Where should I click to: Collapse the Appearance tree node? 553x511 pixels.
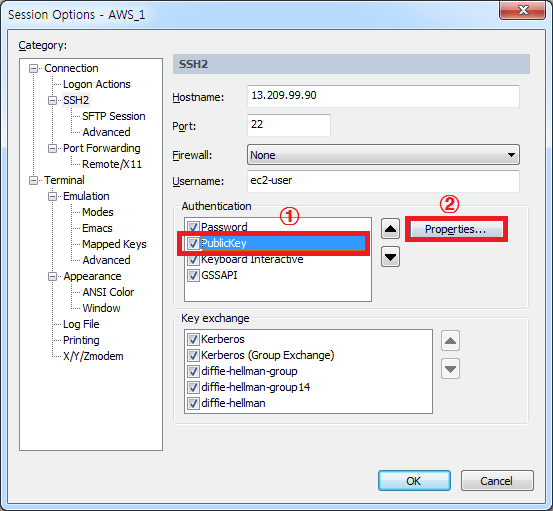(52, 276)
